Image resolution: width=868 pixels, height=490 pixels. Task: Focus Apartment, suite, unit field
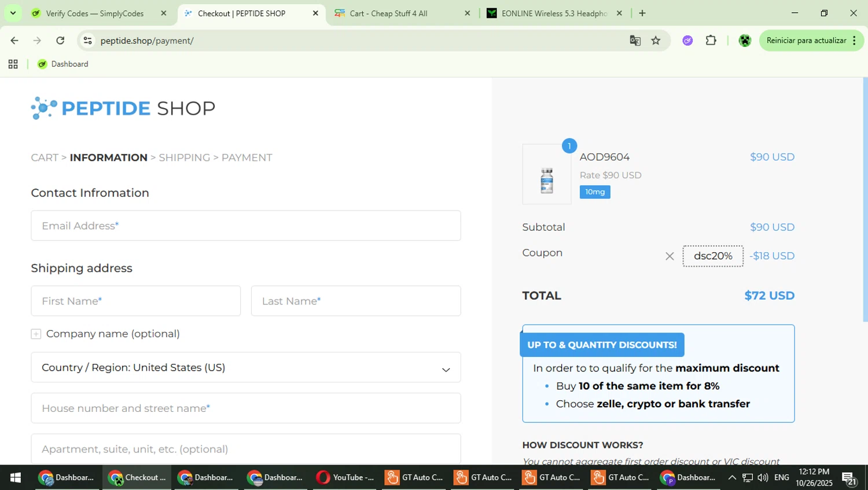point(246,449)
